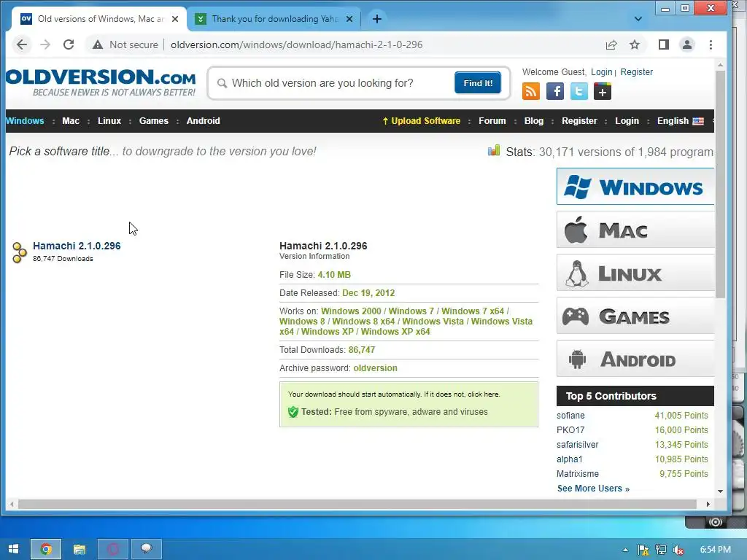Viewport: 747px width, 560px height.
Task: Click the See More Users link
Action: click(593, 489)
